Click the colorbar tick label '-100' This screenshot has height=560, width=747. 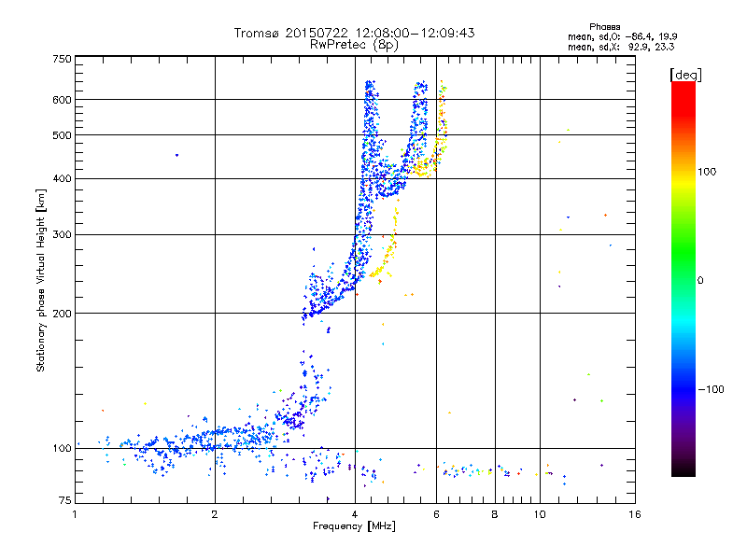click(x=712, y=389)
